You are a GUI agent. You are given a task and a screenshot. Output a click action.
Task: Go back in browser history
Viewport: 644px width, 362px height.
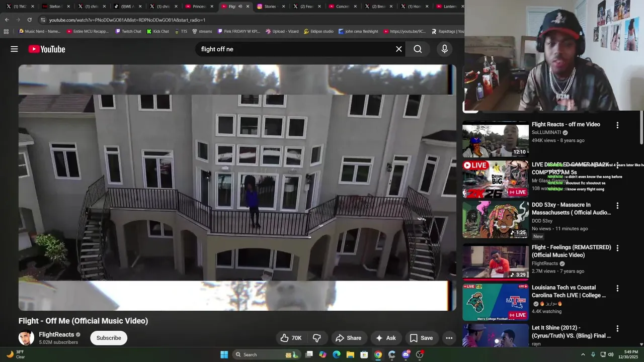coord(7,20)
